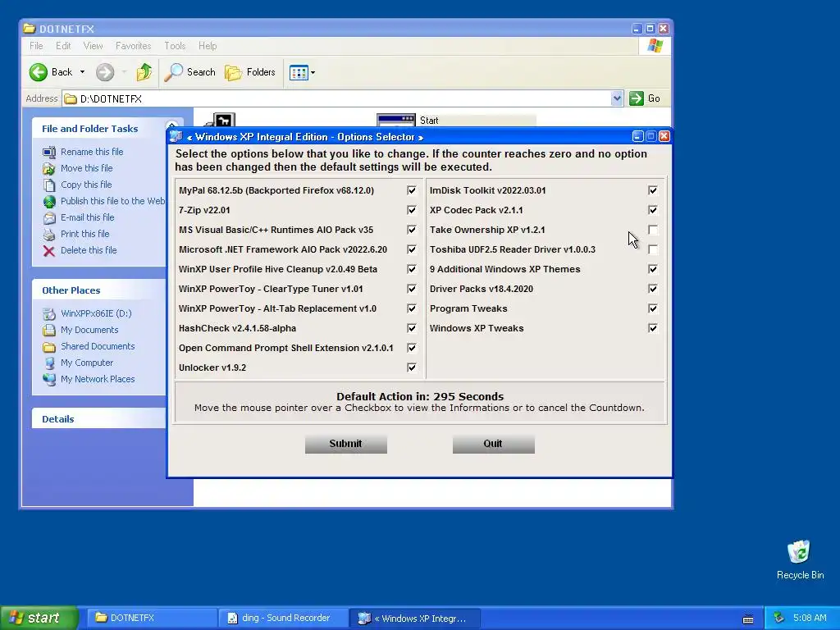Open the Help menu in Explorer
Image resolution: width=840 pixels, height=630 pixels.
tap(208, 46)
